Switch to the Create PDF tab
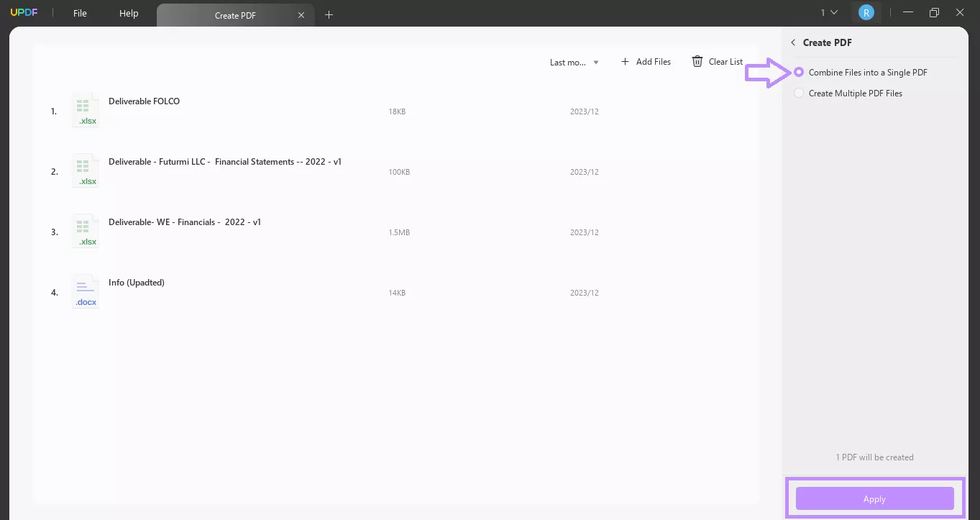 click(x=235, y=15)
